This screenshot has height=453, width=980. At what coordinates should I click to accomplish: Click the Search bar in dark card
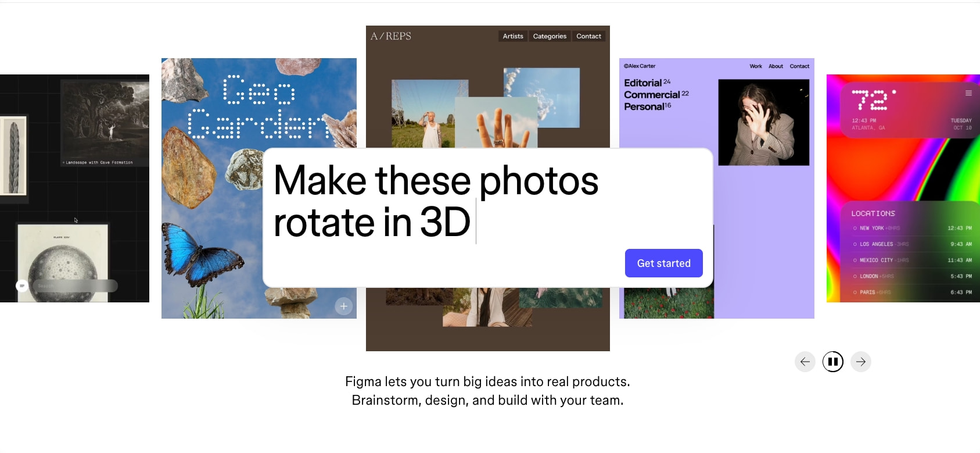75,286
